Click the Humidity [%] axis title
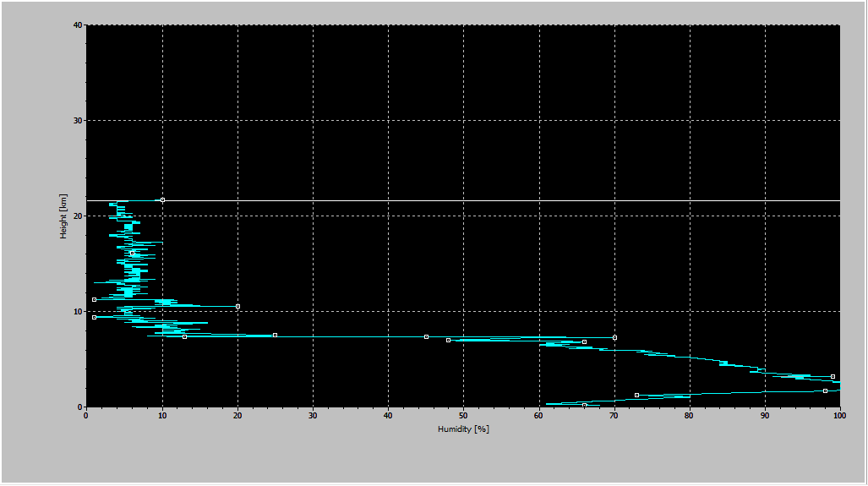Image resolution: width=868 pixels, height=486 pixels. pos(463,429)
